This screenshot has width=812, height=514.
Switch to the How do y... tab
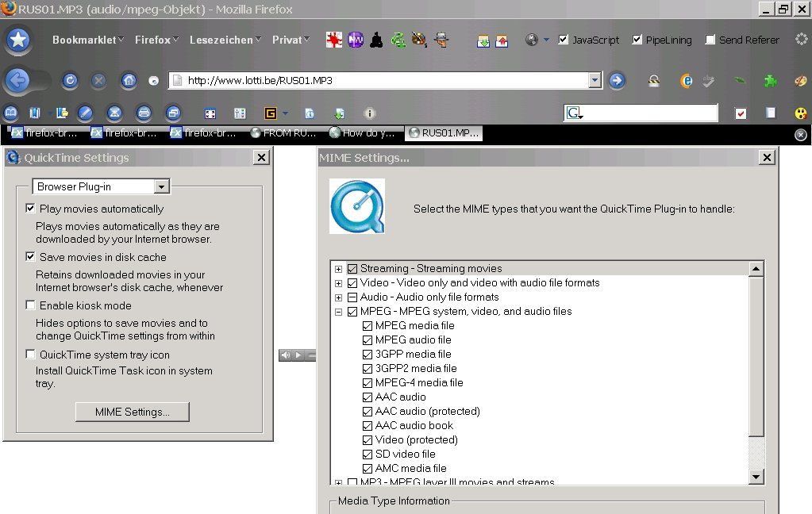tap(363, 133)
